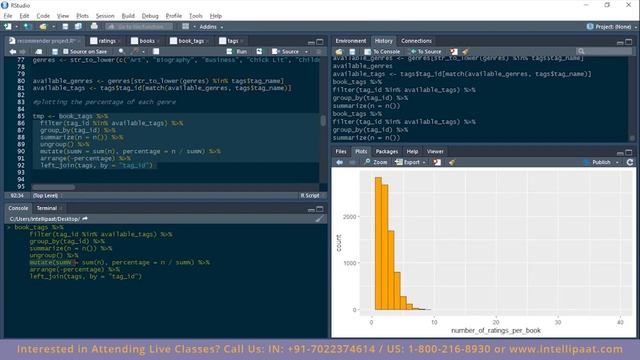Click the Find/Replace magnifier in editor toolbar
640x360 pixels.
click(x=121, y=52)
